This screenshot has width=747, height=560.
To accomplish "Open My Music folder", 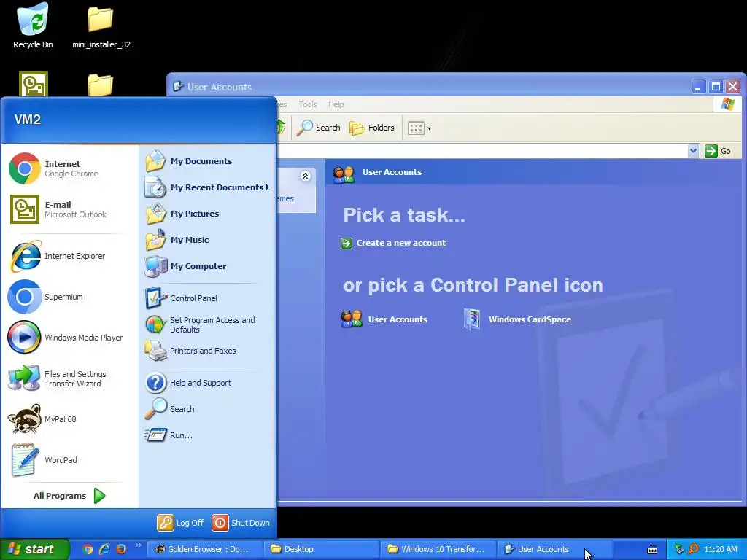I will click(207, 240).
